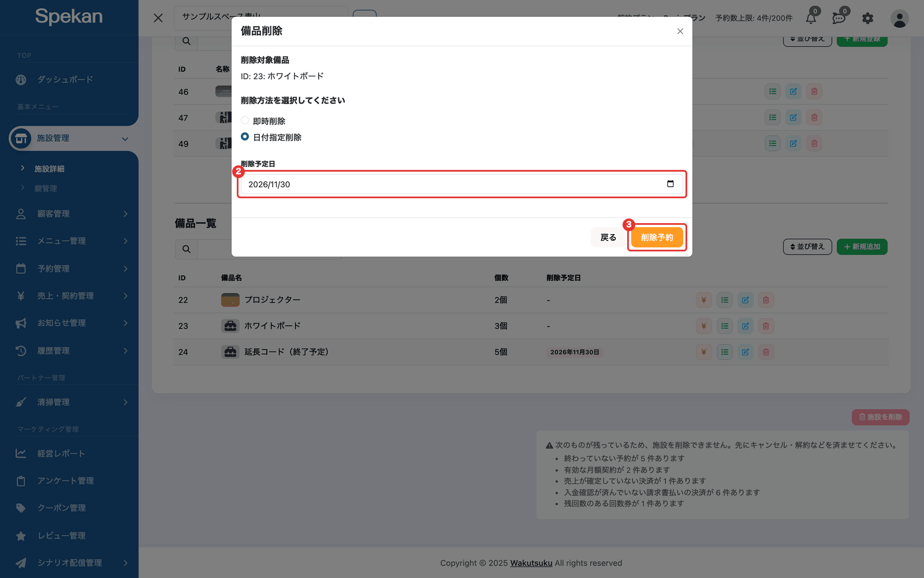This screenshot has width=924, height=578.
Task: Click the 備品一覧 search magnifier icon
Action: click(186, 249)
